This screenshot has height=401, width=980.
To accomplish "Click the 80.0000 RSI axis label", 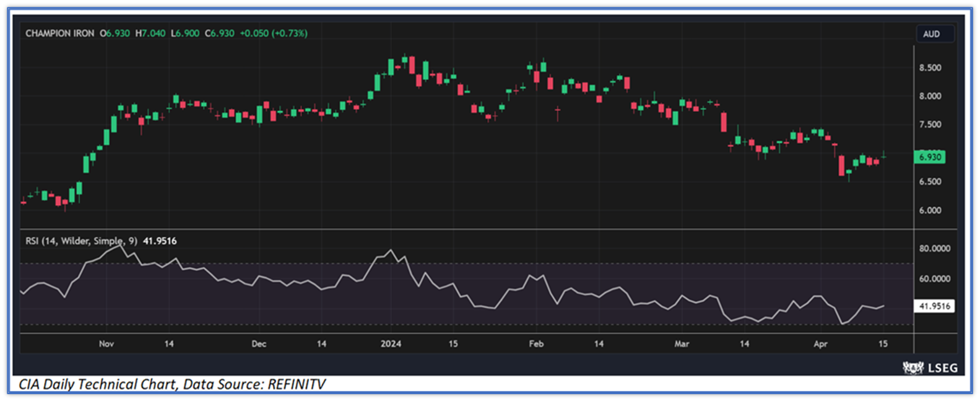I will pos(935,249).
